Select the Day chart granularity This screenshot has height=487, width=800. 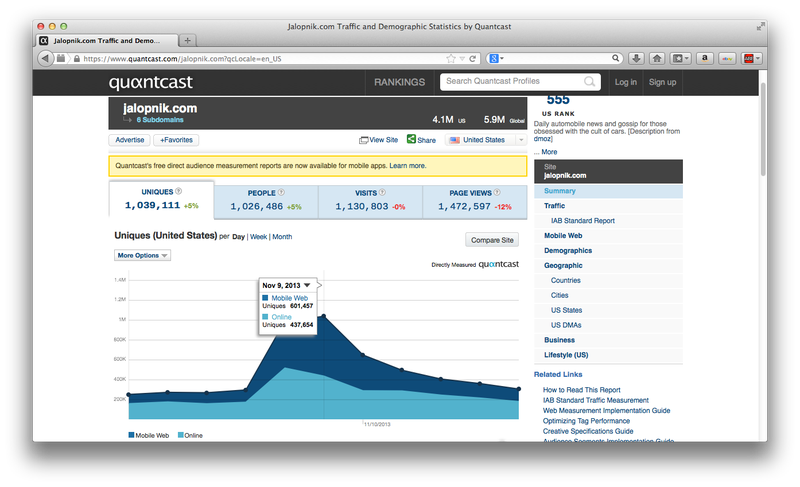tap(238, 237)
